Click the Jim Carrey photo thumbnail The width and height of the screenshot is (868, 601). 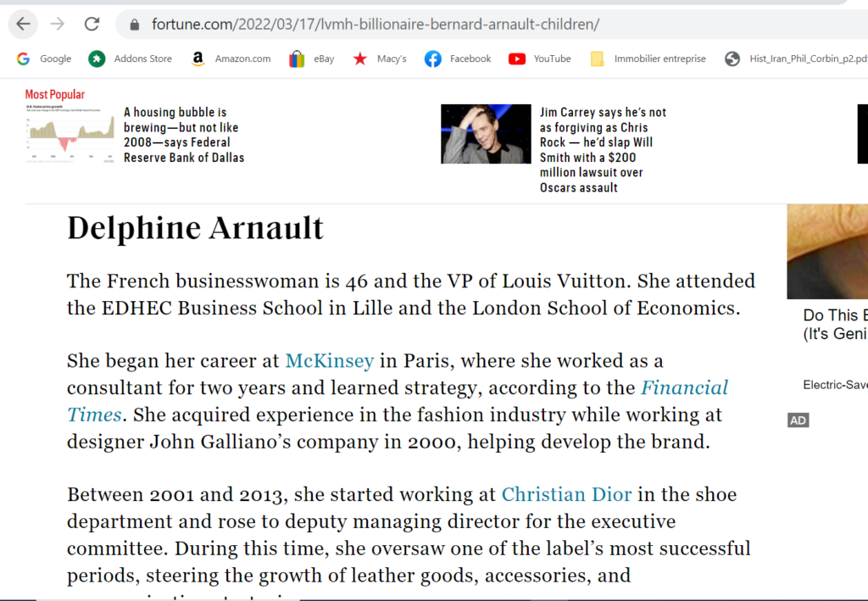tap(486, 134)
